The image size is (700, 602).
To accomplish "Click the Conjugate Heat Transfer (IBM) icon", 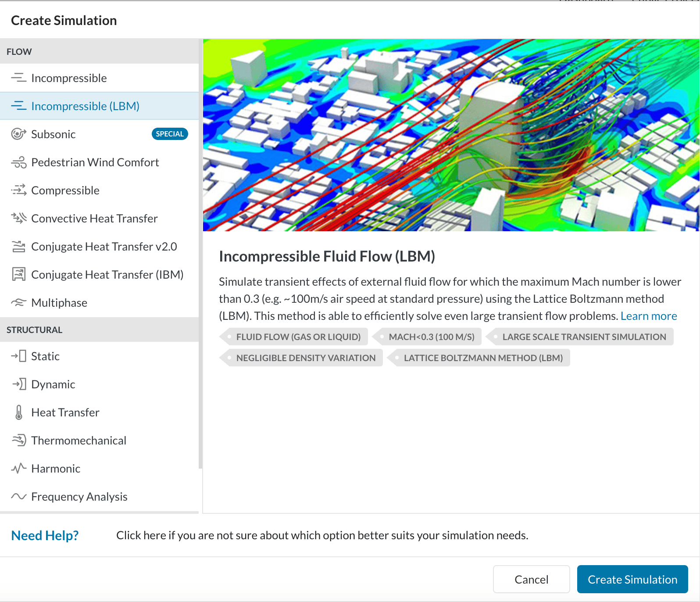I will (x=18, y=275).
